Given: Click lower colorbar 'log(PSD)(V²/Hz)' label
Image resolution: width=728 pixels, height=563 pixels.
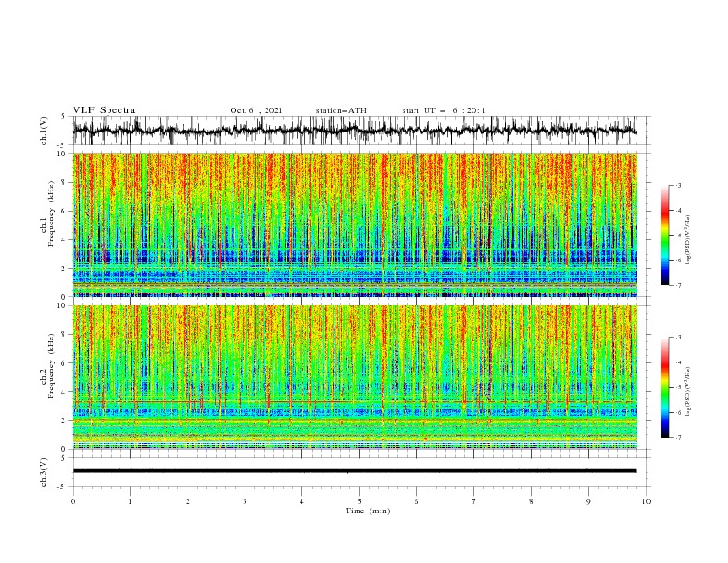Looking at the screenshot, I should [x=688, y=392].
